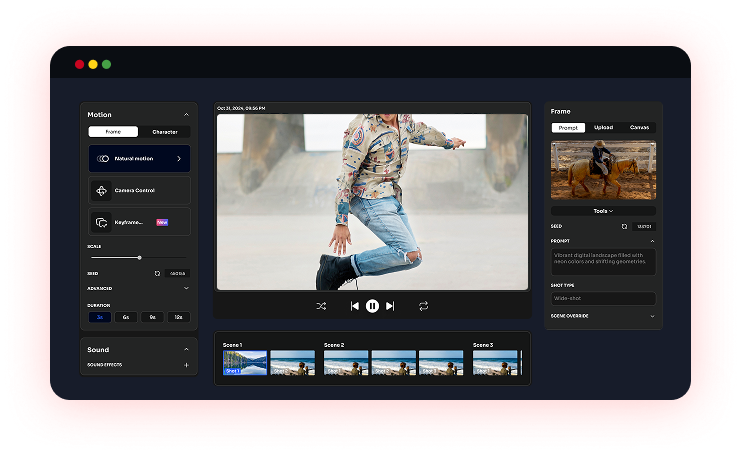This screenshot has width=741, height=454.
Task: Open the Tools dropdown under the preview
Action: (x=603, y=211)
